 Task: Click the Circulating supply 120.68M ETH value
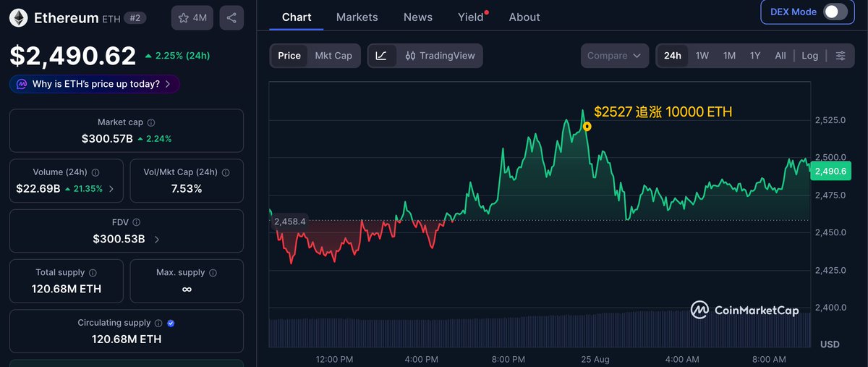coord(127,339)
